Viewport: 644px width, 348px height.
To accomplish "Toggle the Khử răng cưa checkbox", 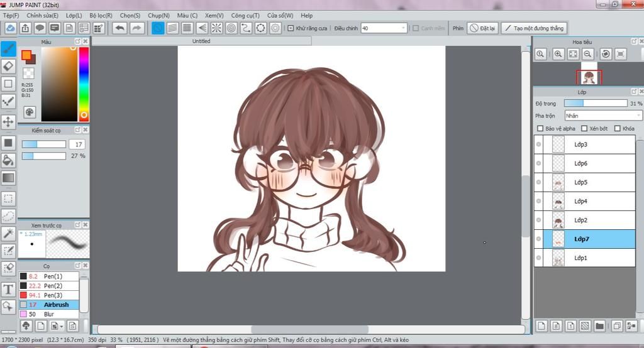I will point(291,28).
